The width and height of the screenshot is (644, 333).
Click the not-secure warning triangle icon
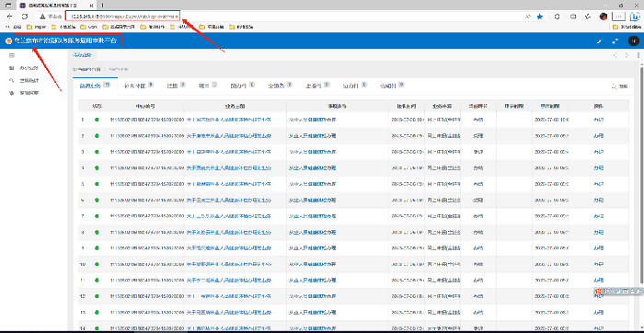click(x=42, y=17)
